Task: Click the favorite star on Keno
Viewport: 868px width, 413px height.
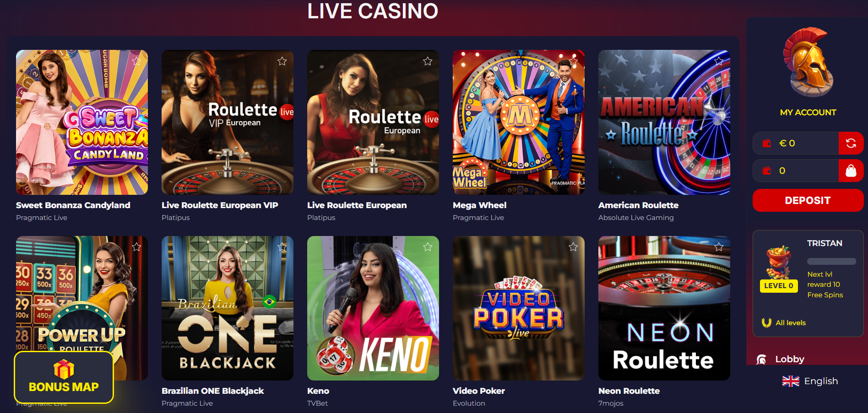Action: pyautogui.click(x=428, y=247)
